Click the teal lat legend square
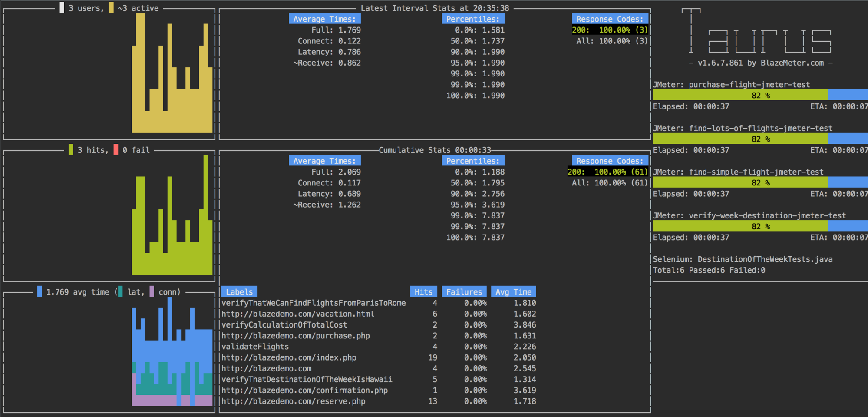The image size is (868, 417). coord(120,291)
